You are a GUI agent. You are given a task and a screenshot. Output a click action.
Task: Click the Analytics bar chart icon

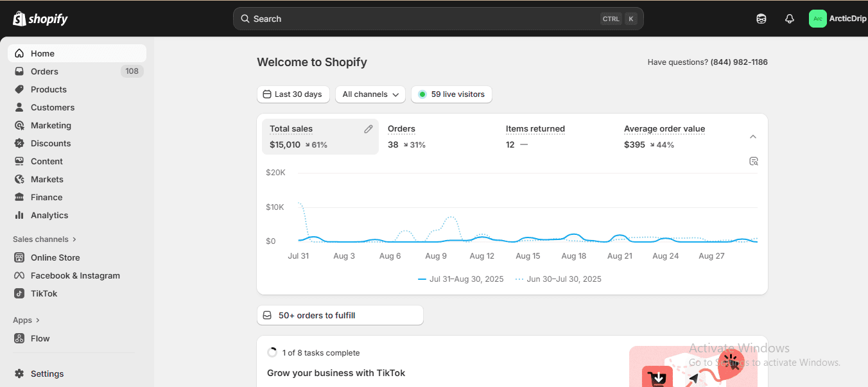[19, 215]
